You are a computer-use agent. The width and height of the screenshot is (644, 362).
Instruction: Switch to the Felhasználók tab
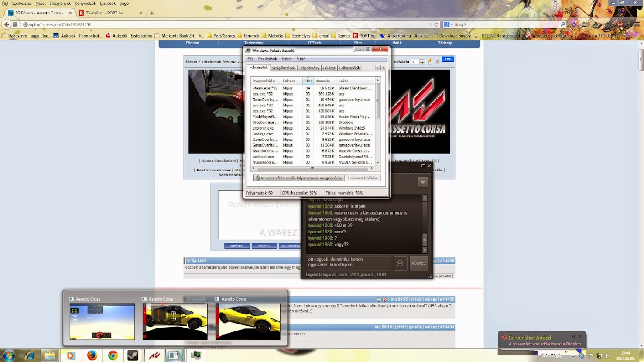[x=349, y=68]
